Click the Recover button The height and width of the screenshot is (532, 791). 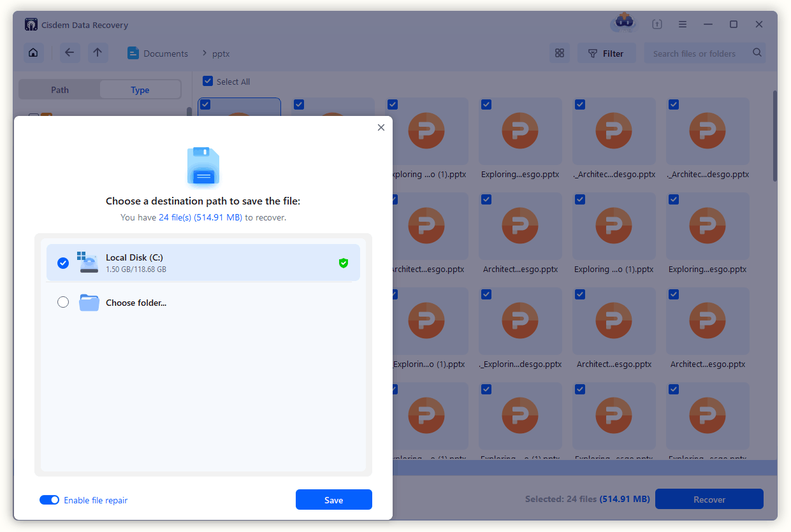pos(709,500)
